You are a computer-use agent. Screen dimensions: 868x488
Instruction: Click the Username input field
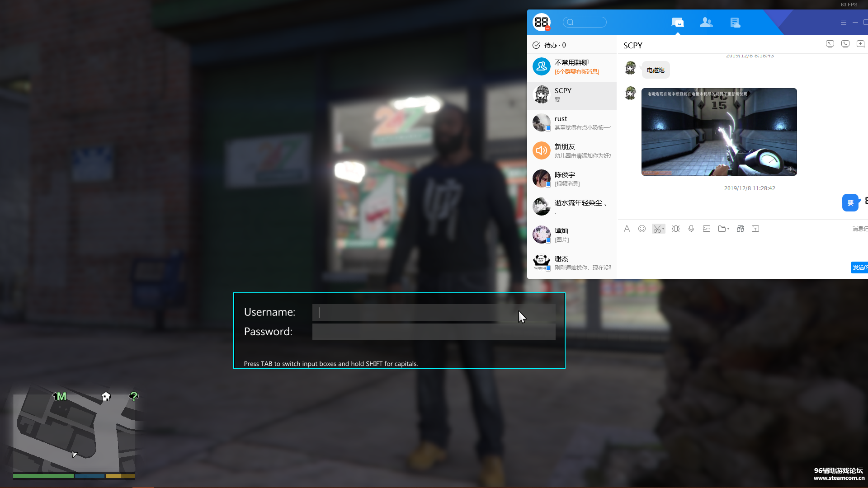click(433, 312)
